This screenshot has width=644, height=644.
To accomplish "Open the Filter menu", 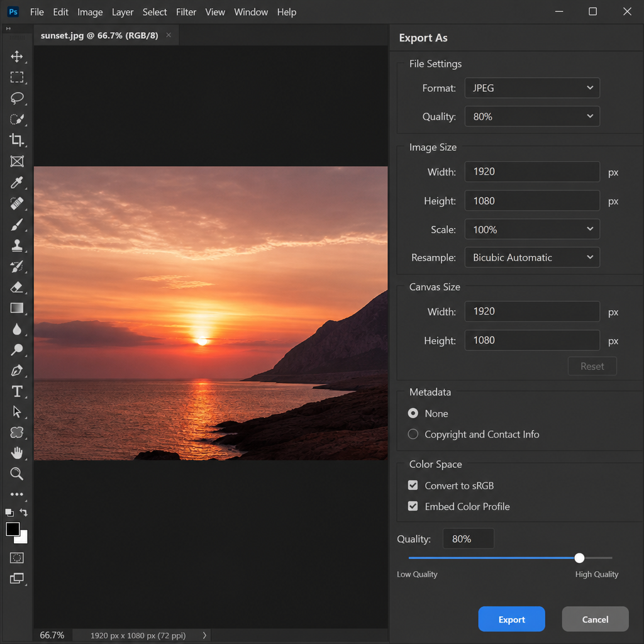I will [186, 12].
